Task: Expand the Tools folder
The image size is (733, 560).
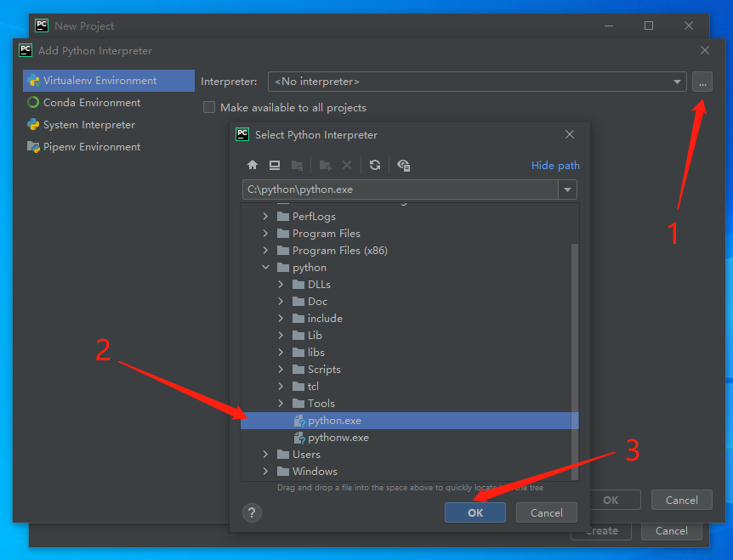Action: click(x=281, y=403)
